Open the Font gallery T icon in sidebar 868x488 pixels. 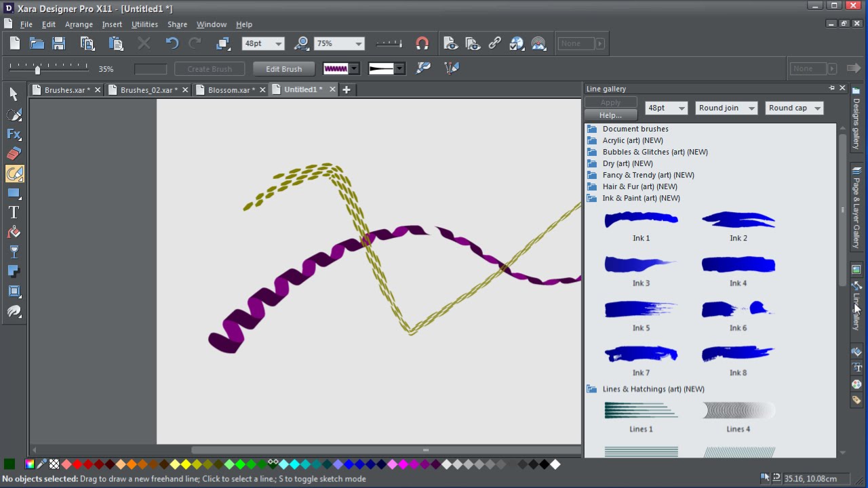(856, 368)
